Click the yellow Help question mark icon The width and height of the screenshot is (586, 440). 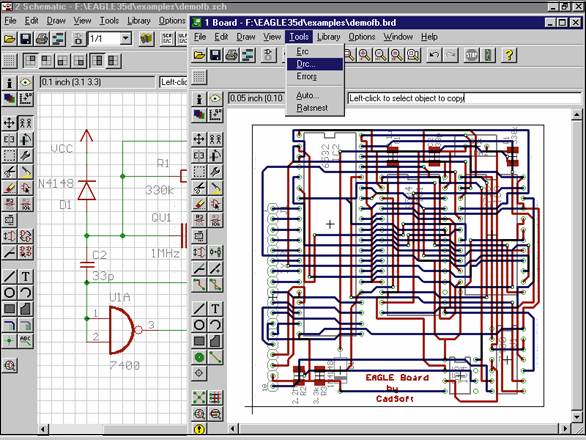[x=508, y=55]
